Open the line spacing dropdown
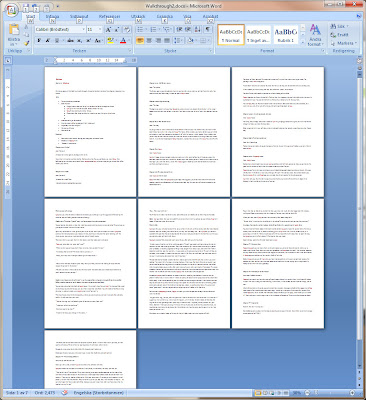The image size is (366, 400). coord(179,41)
